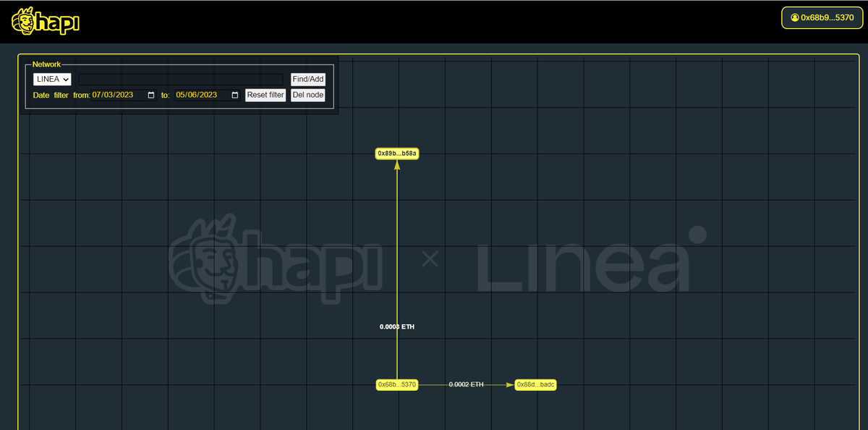This screenshot has height=430, width=868.
Task: Click the Reset filter button
Action: click(x=265, y=95)
